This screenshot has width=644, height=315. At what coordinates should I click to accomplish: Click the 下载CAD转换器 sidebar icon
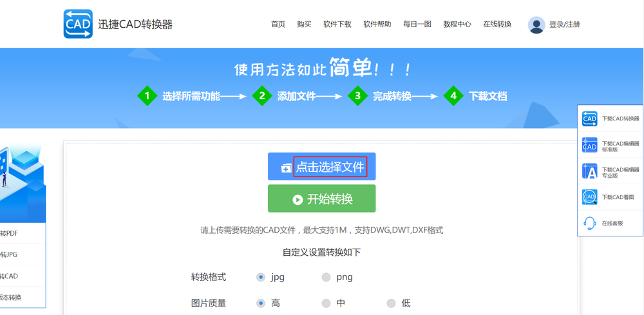[590, 119]
